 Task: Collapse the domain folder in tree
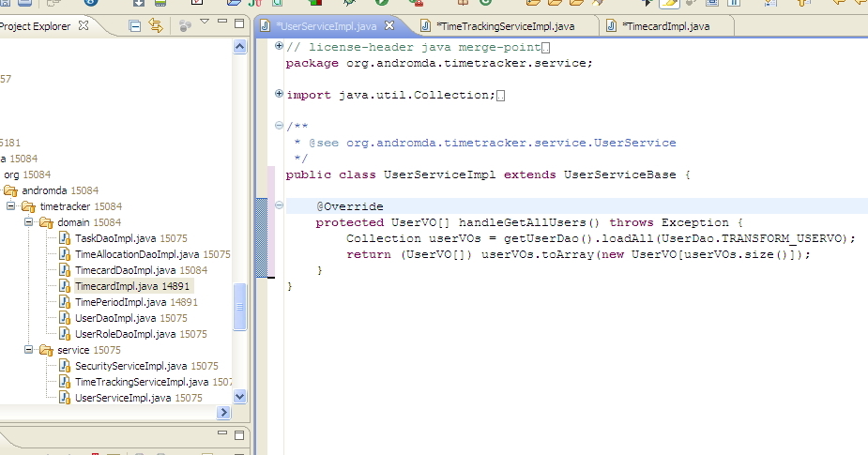29,222
